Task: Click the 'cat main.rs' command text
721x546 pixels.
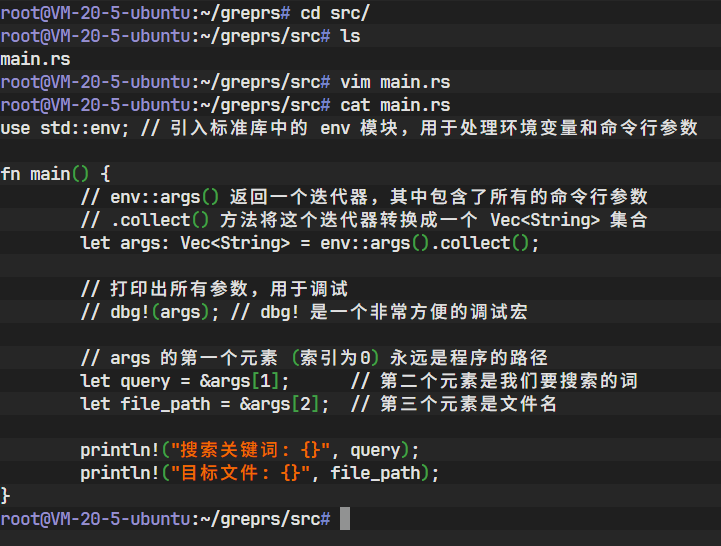Action: (395, 105)
